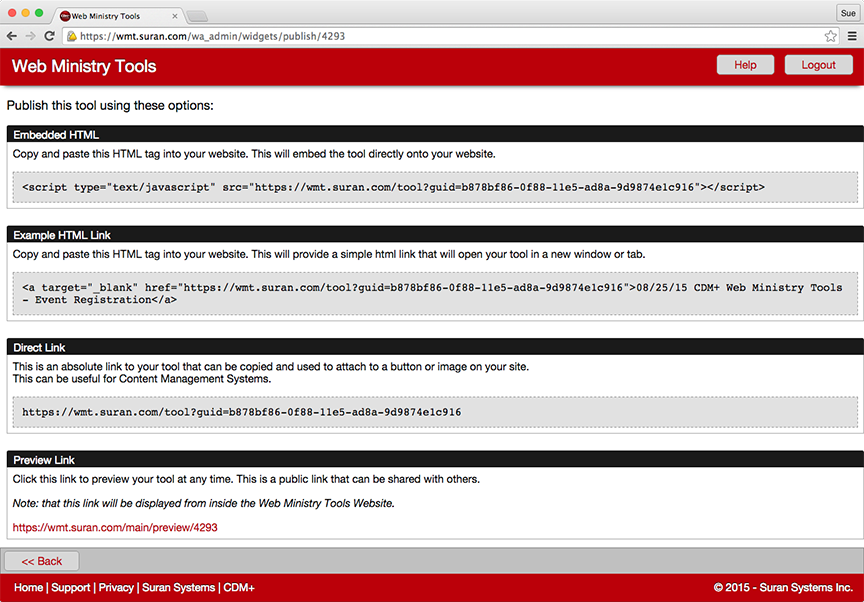
Task: Open the Chrome hamburger menu
Action: (852, 36)
